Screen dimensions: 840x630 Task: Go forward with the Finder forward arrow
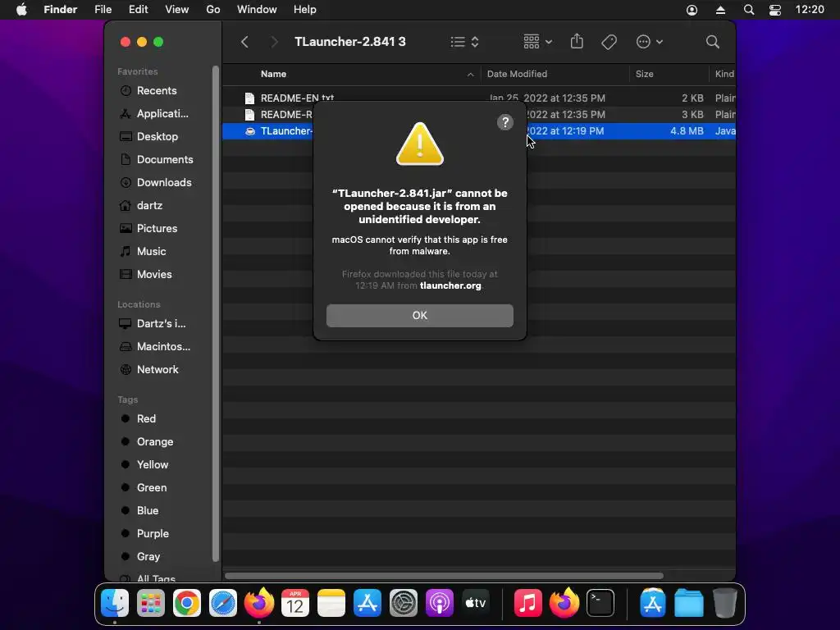click(x=274, y=42)
